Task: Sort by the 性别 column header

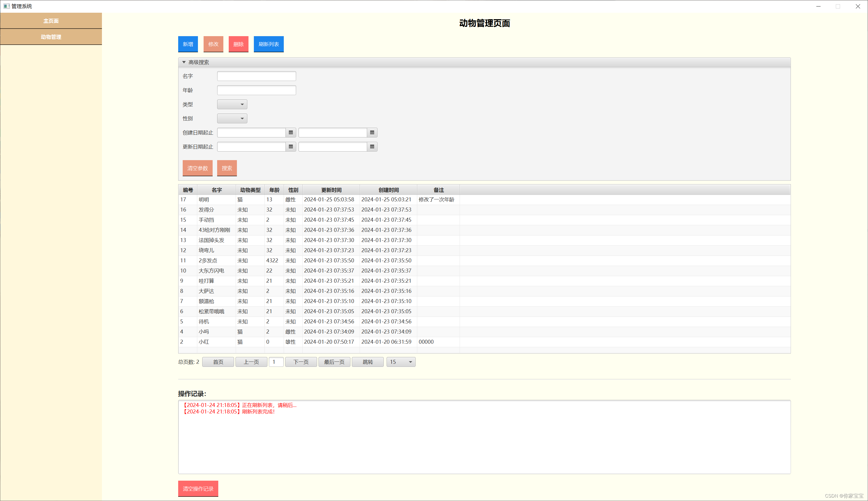Action: [293, 190]
